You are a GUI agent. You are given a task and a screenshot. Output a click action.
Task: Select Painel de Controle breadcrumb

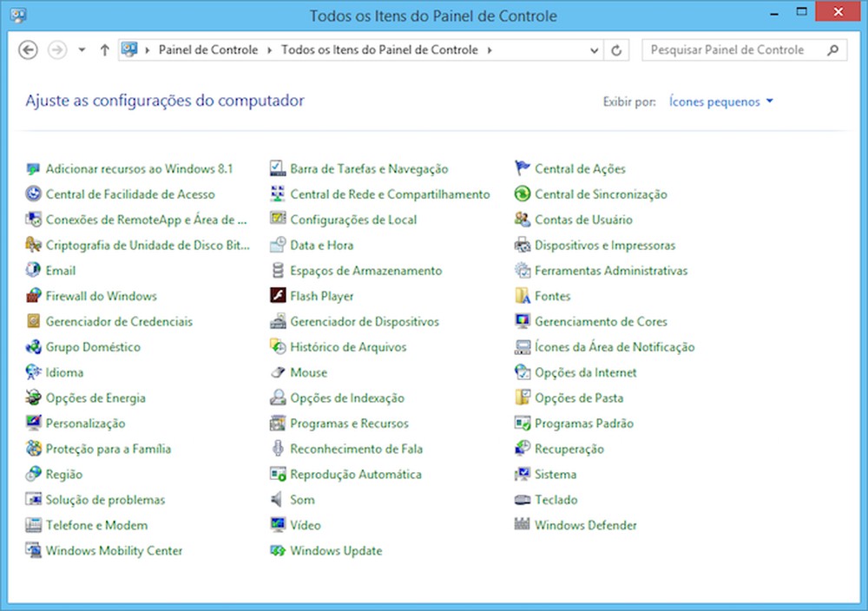[x=208, y=49]
